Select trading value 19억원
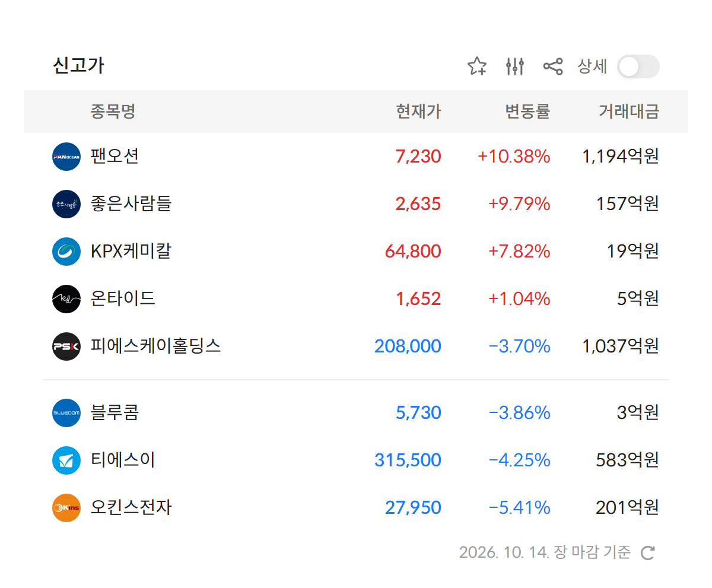The image size is (712, 588). (633, 252)
